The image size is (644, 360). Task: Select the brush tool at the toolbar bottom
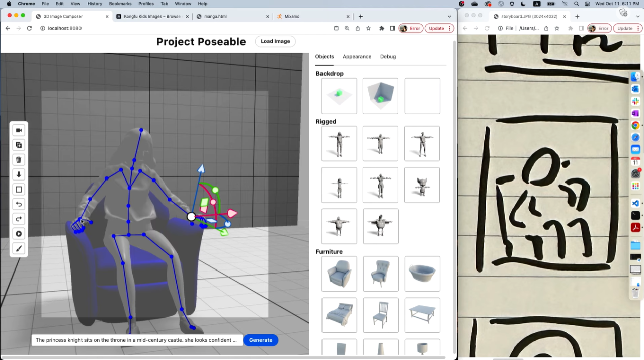pos(19,248)
